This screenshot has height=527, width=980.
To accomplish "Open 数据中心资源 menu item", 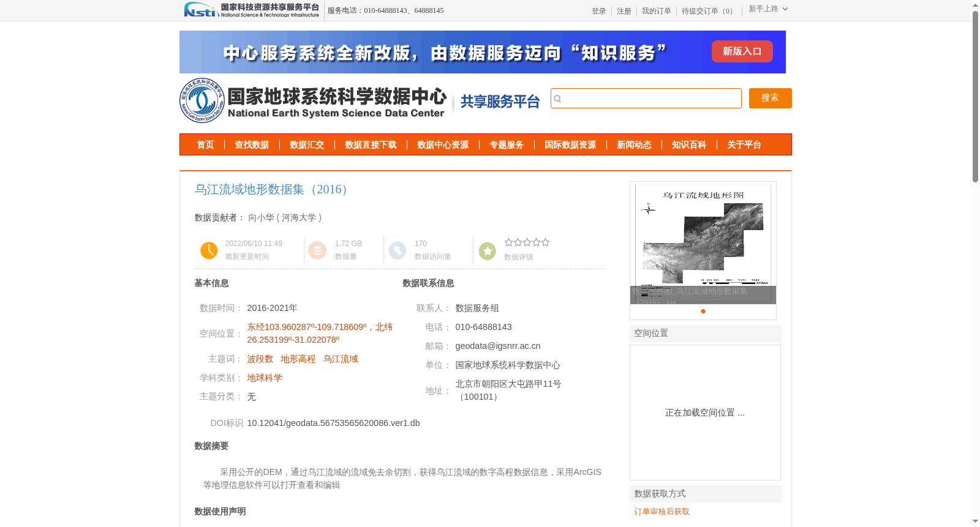I will tap(443, 145).
